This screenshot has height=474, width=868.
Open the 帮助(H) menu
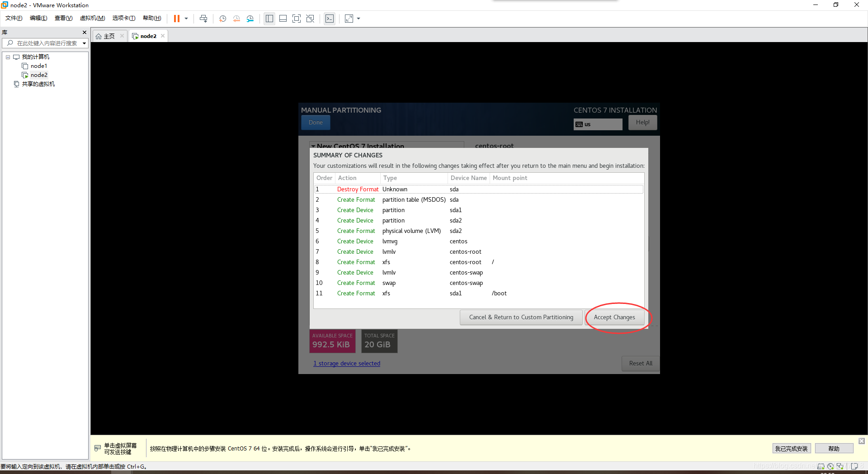click(152, 18)
